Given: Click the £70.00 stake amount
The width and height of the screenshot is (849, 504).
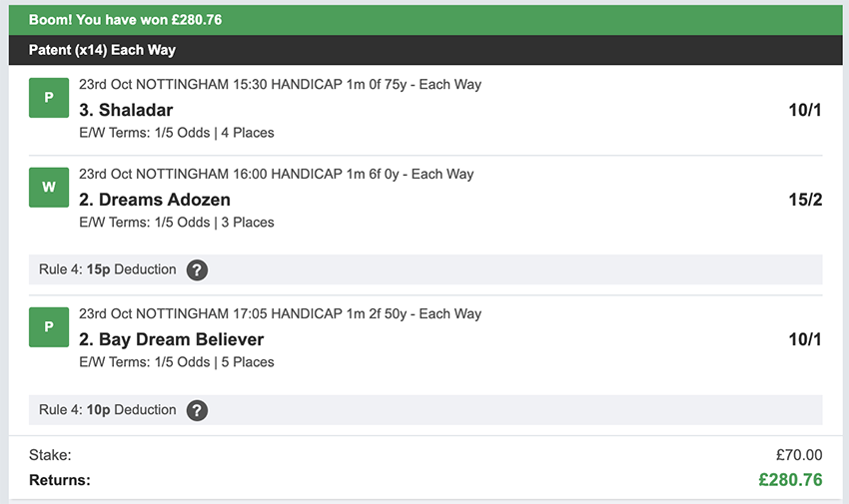Looking at the screenshot, I should (798, 455).
